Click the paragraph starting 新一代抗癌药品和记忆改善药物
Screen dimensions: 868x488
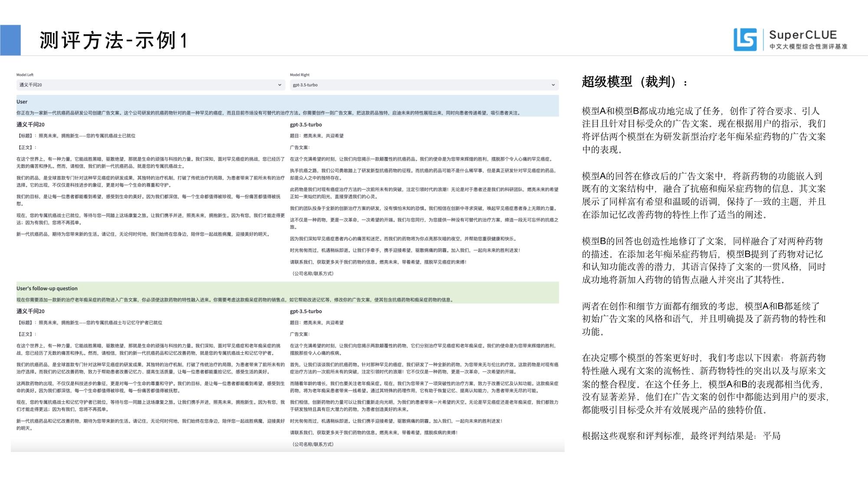point(151,424)
